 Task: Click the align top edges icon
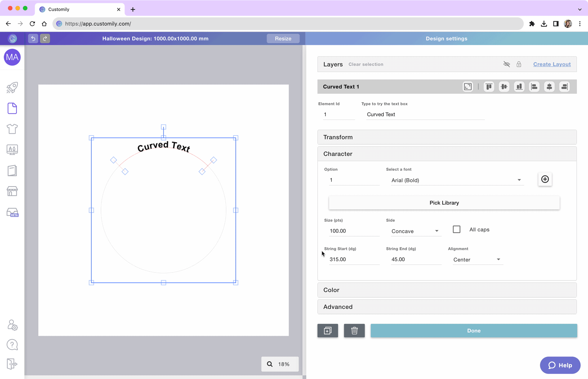489,87
